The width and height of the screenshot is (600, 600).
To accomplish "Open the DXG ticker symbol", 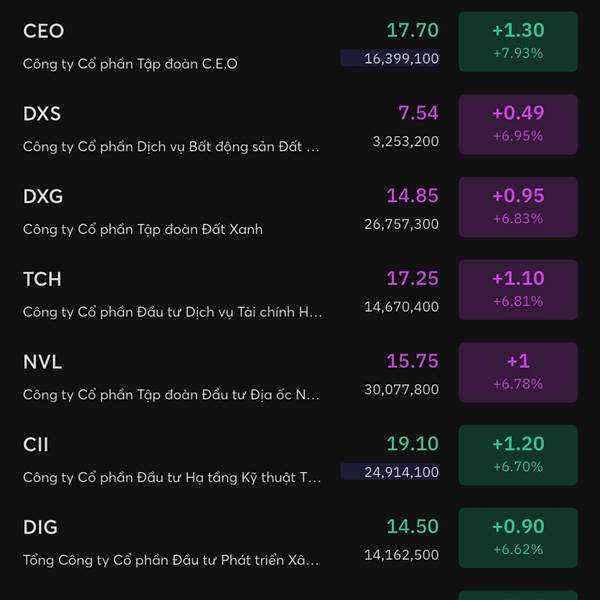I will [43, 196].
